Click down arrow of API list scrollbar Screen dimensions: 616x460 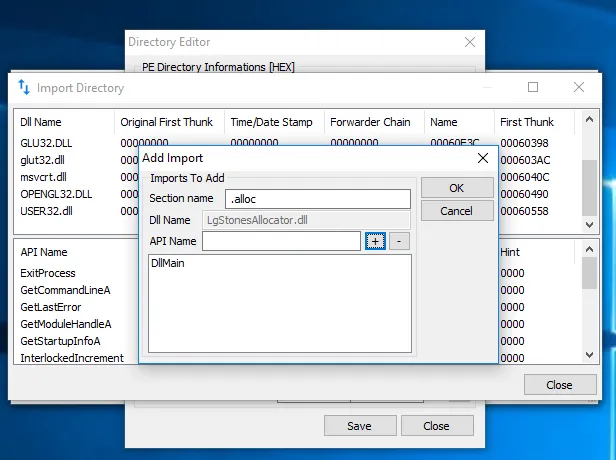[x=589, y=355]
